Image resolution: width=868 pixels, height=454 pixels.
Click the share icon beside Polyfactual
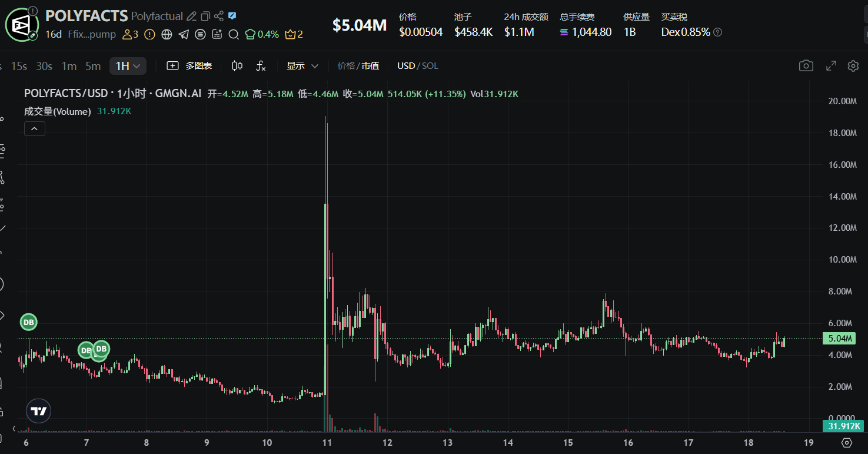[x=219, y=16]
